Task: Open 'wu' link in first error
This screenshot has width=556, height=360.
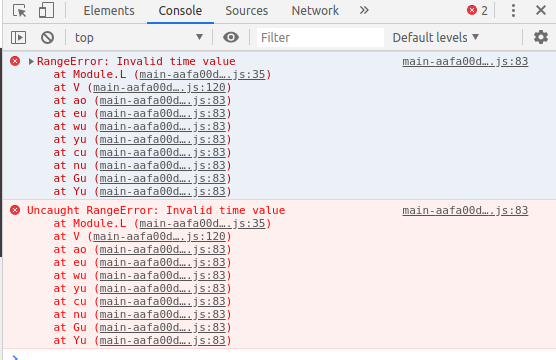Action: pos(162,126)
